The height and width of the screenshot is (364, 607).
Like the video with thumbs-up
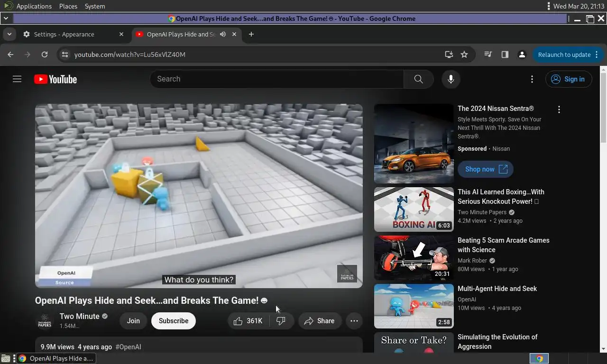[248, 321]
